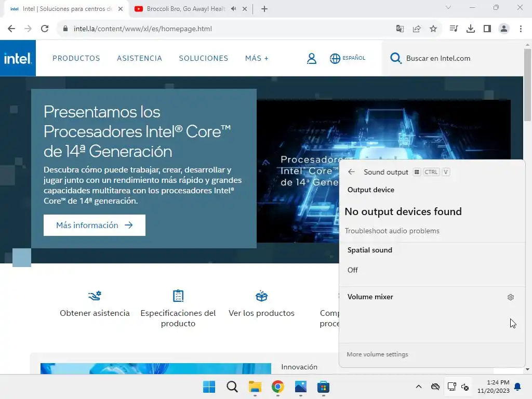Translate this page icon
The height and width of the screenshot is (399, 532).
click(x=400, y=29)
